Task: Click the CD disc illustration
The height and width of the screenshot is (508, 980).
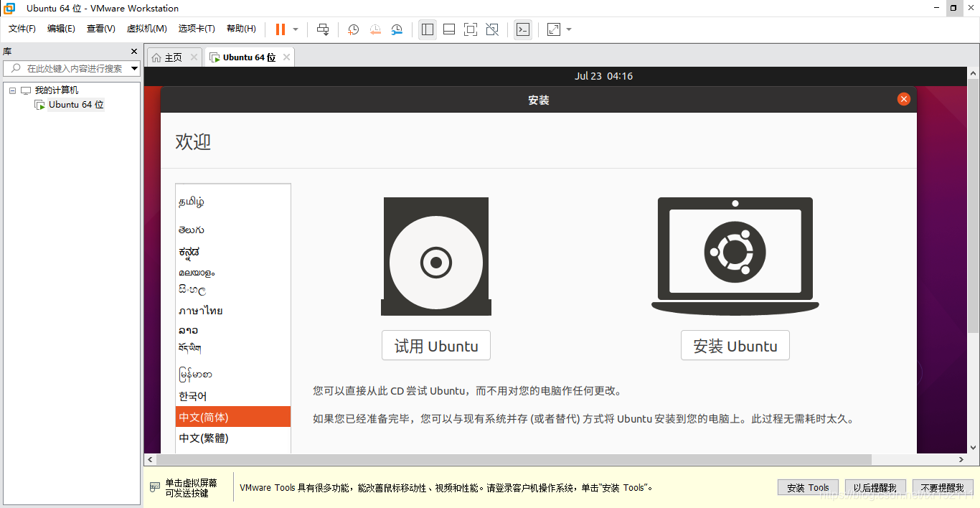Action: (x=436, y=256)
